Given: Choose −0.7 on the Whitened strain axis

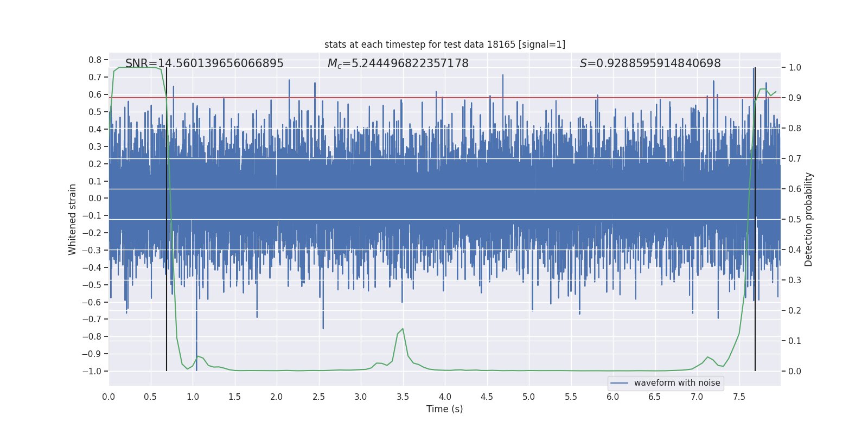Looking at the screenshot, I should point(92,319).
